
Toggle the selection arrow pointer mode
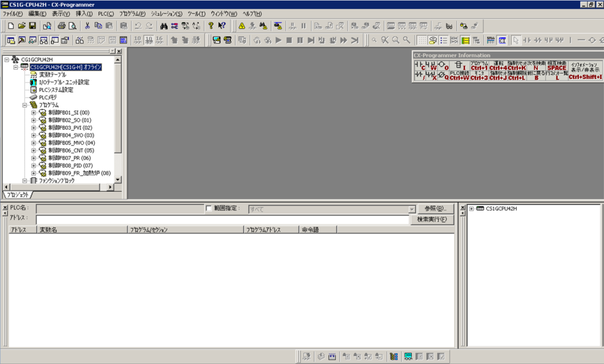click(x=515, y=41)
